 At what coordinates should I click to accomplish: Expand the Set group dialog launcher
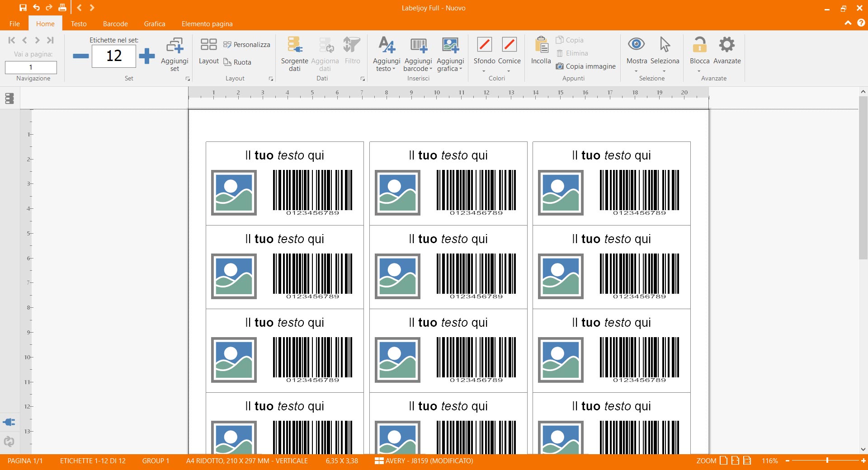click(x=188, y=79)
